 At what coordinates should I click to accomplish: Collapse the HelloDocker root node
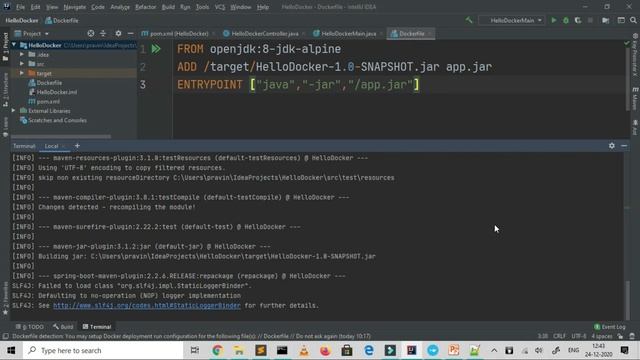coord(14,45)
